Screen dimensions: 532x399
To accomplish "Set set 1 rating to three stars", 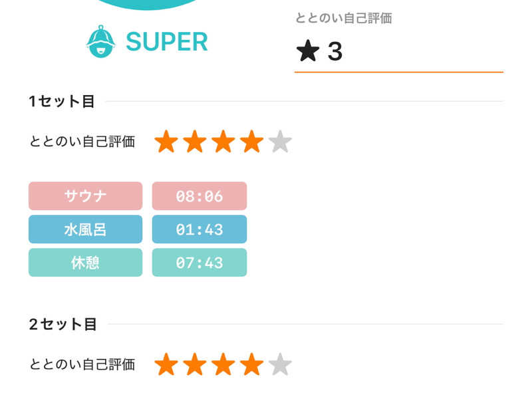I will pos(223,142).
